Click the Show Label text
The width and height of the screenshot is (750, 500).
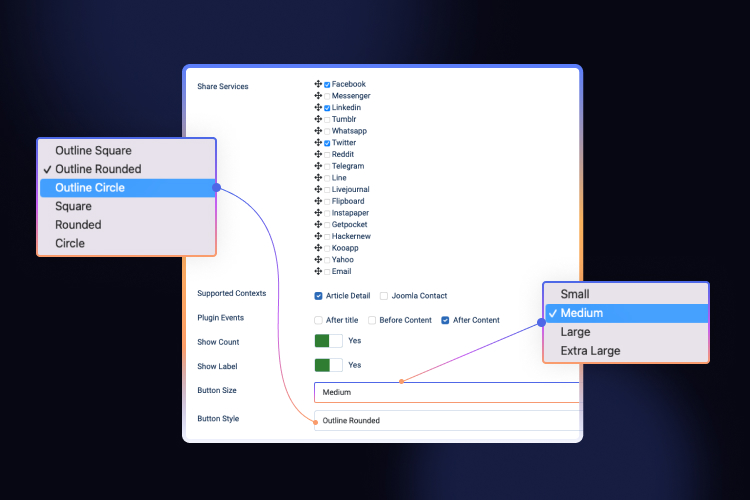[x=217, y=367]
